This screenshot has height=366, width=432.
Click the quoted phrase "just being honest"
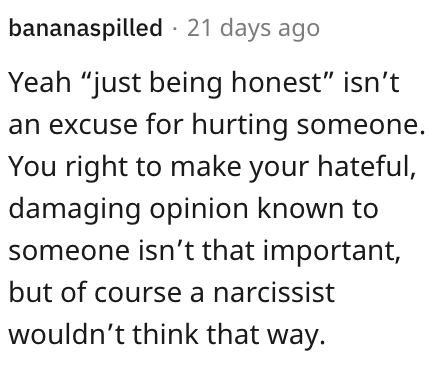coord(205,83)
